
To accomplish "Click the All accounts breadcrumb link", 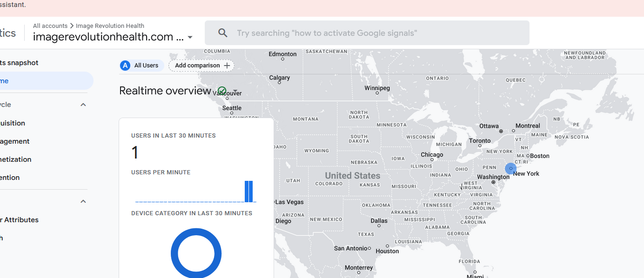I will (50, 26).
